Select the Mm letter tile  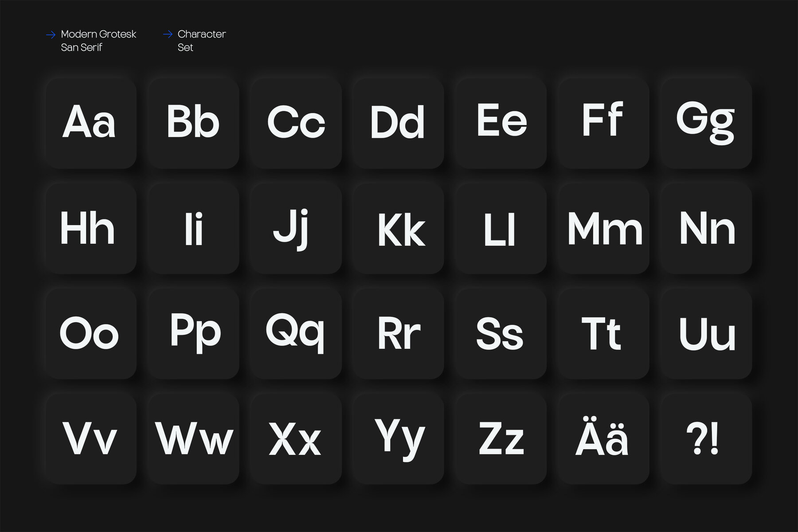click(603, 228)
